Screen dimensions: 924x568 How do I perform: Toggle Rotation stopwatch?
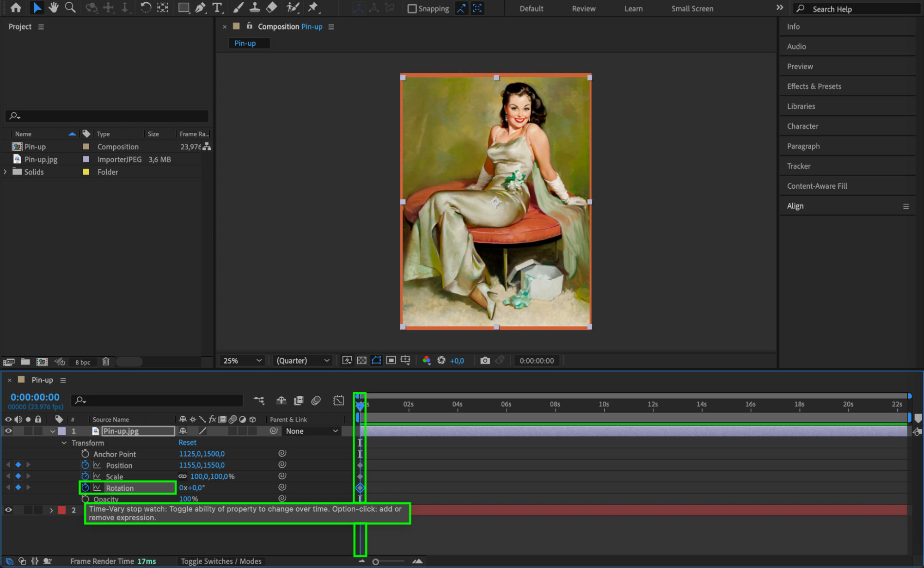click(85, 488)
